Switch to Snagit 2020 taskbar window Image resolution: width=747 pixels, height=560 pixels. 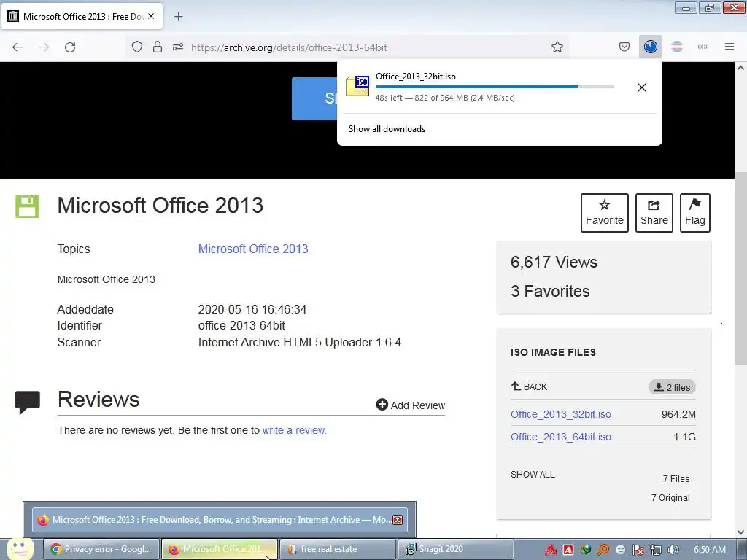point(455,549)
